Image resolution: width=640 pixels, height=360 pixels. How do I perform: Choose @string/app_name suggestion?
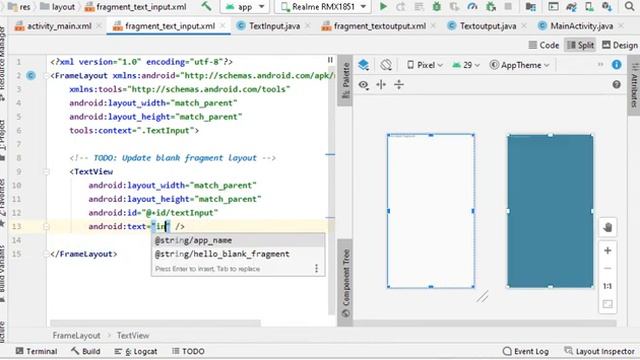coord(238,240)
